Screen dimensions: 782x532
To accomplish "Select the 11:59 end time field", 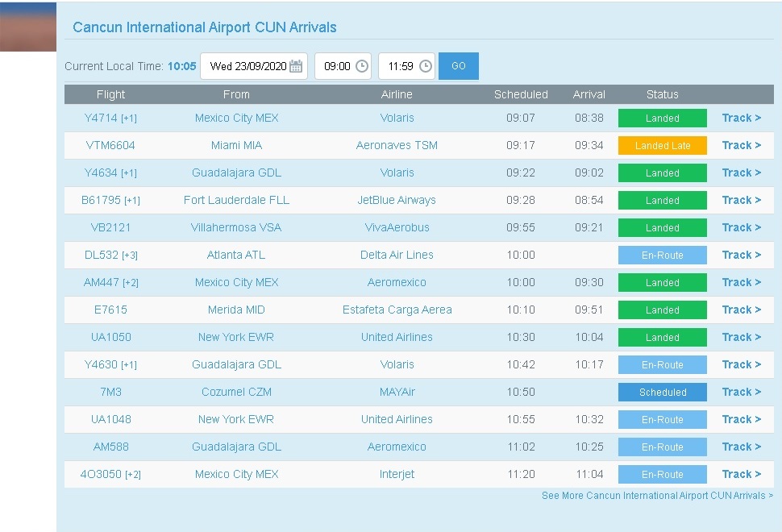I will [x=407, y=66].
